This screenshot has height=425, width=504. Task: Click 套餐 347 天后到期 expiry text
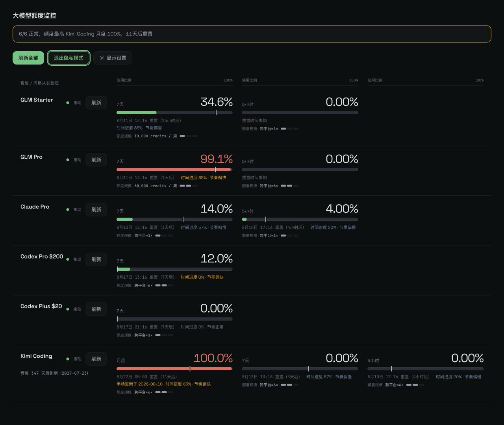(x=54, y=373)
